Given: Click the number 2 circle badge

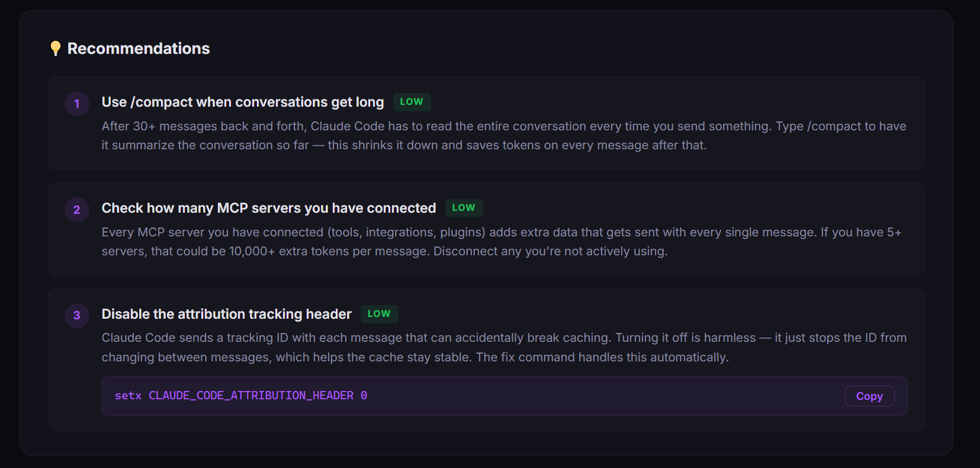Looking at the screenshot, I should [77, 210].
